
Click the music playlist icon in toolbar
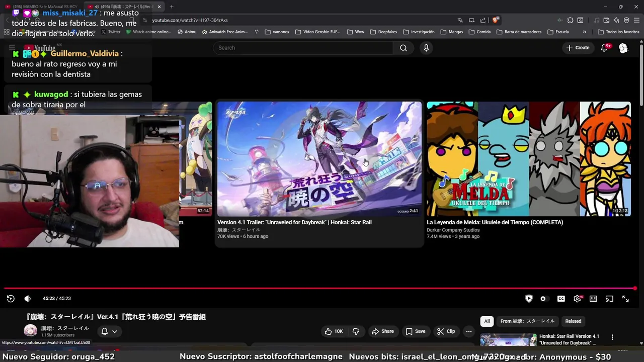(x=596, y=20)
